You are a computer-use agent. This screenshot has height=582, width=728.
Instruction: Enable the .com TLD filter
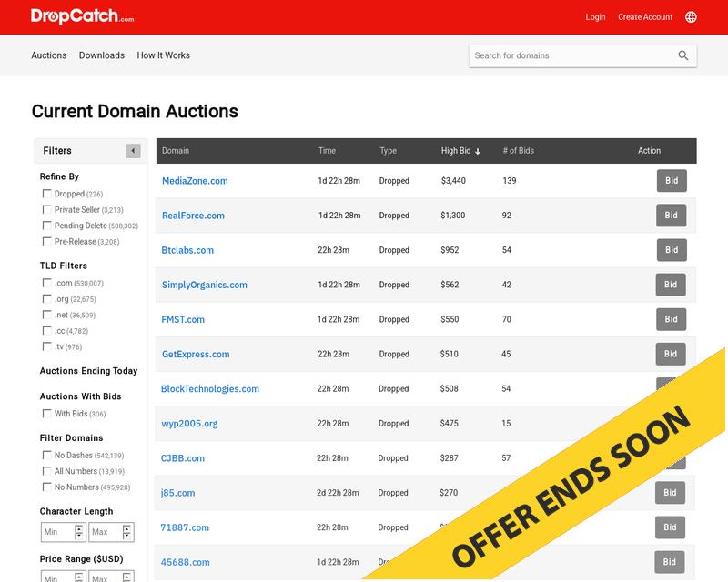tap(47, 283)
